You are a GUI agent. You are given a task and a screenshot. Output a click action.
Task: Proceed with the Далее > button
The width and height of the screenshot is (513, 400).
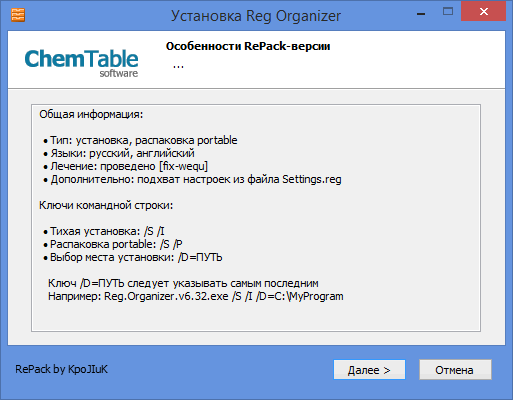pyautogui.click(x=369, y=370)
